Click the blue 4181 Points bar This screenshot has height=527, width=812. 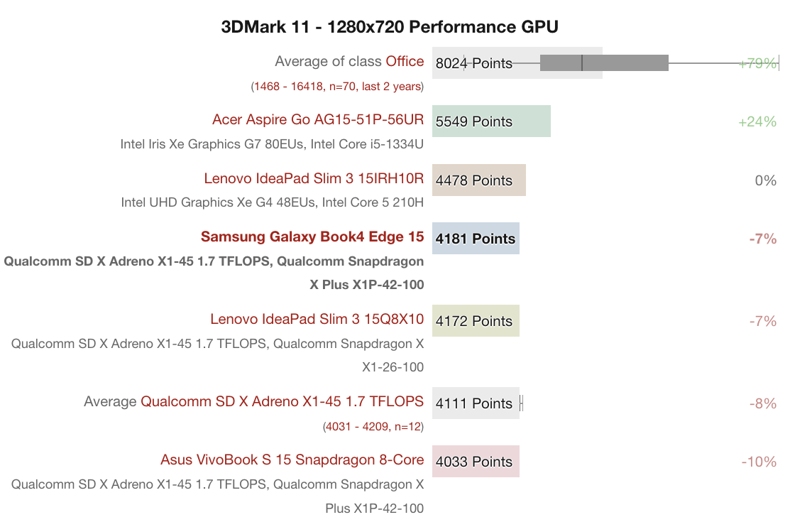tap(476, 239)
